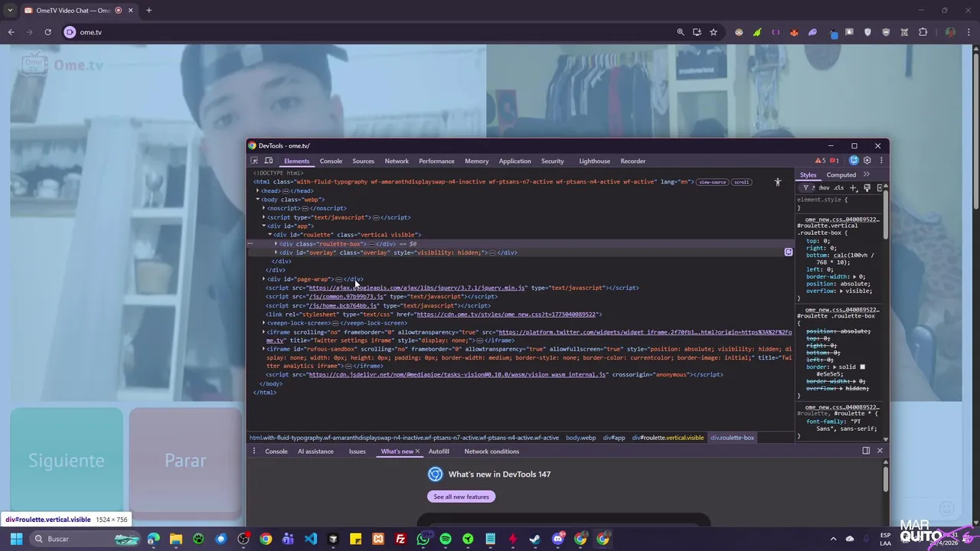Open DevTools settings gear
Viewport: 980px width, 551px height.
tap(867, 161)
